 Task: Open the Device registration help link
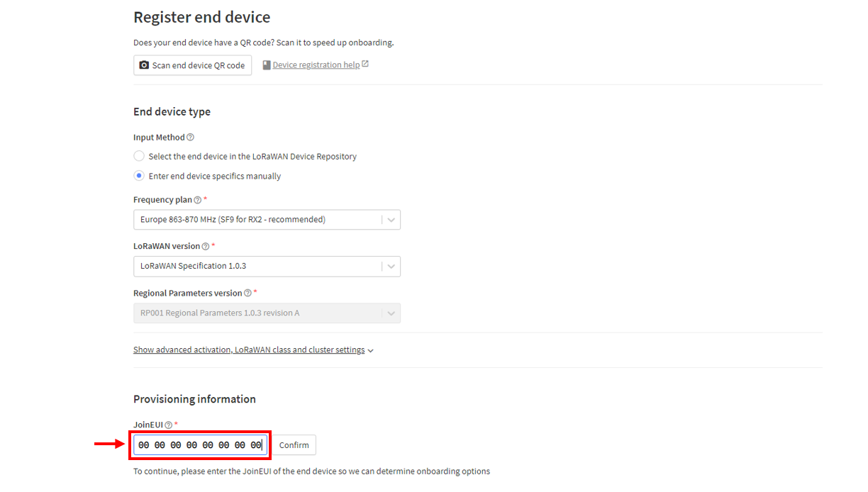point(316,65)
